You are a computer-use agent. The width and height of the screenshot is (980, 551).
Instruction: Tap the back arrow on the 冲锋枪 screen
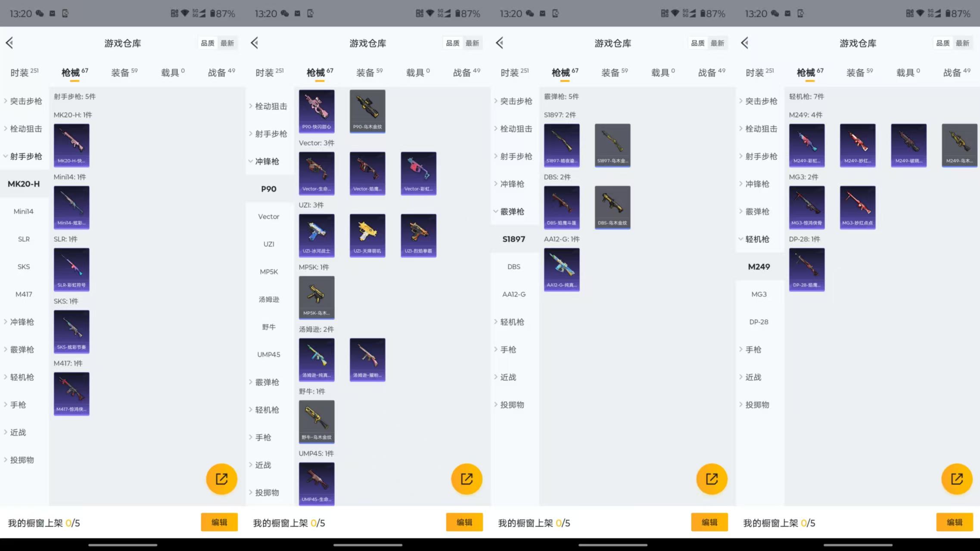255,43
